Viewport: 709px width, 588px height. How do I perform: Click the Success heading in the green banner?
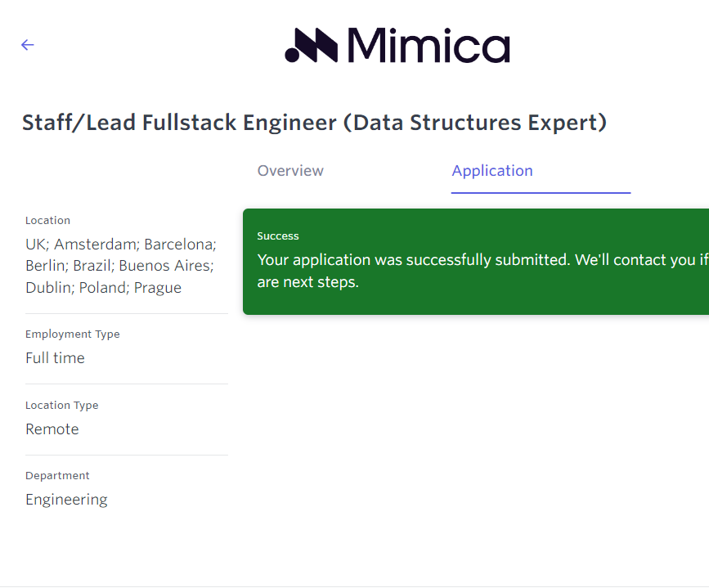coord(278,236)
